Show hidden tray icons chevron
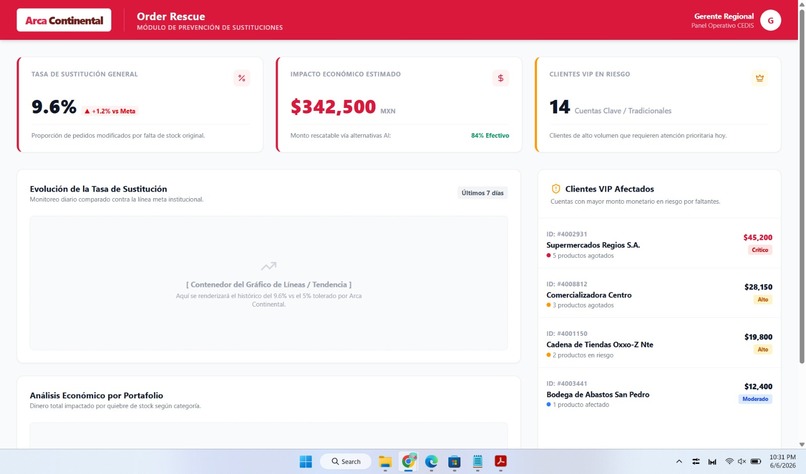 click(x=679, y=462)
